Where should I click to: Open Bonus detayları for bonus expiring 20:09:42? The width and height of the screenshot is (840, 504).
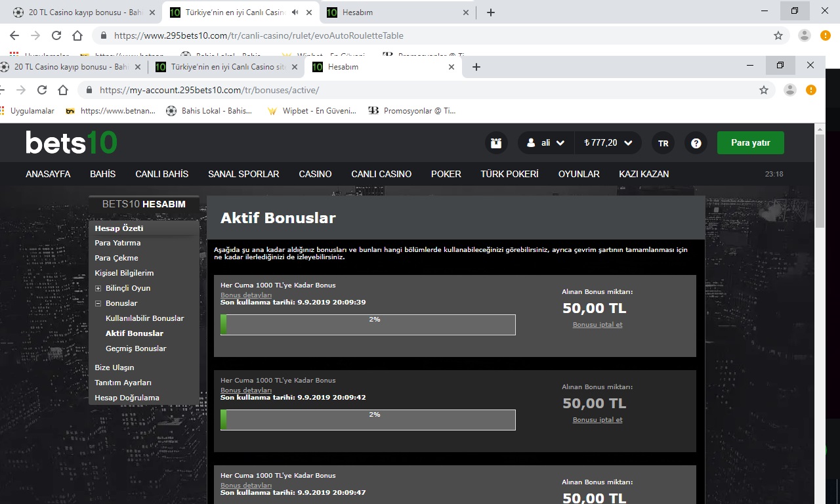tap(246, 390)
